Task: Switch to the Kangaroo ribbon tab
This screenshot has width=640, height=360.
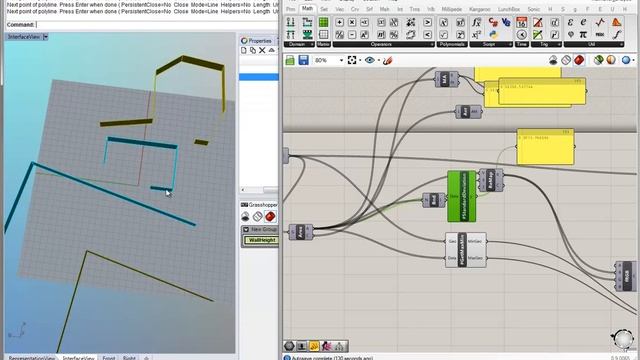Action: pyautogui.click(x=480, y=9)
